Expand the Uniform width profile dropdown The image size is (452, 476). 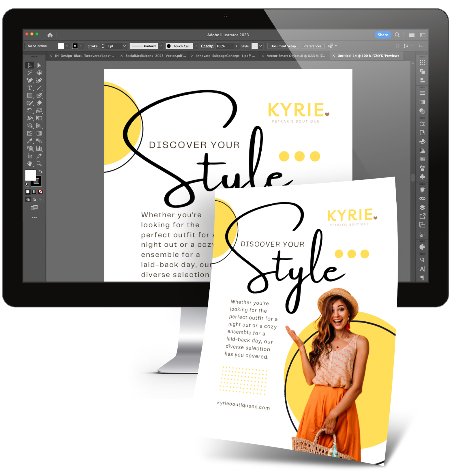pos(161,46)
